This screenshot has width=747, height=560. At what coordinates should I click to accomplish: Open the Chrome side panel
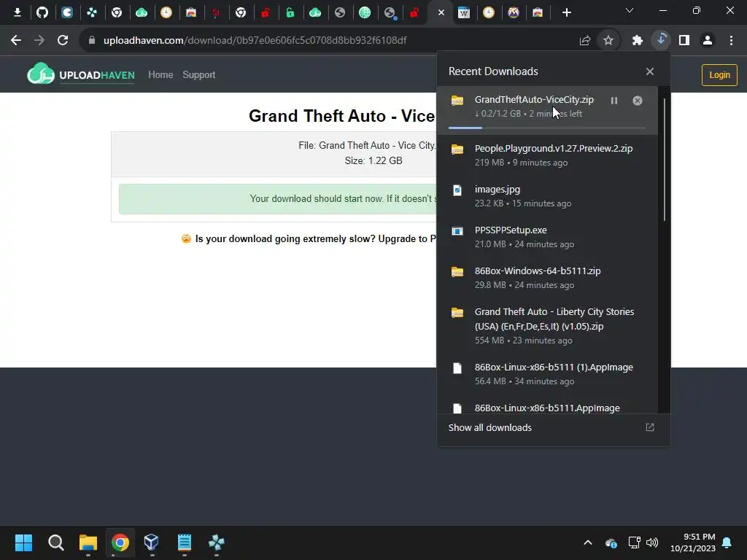684,41
